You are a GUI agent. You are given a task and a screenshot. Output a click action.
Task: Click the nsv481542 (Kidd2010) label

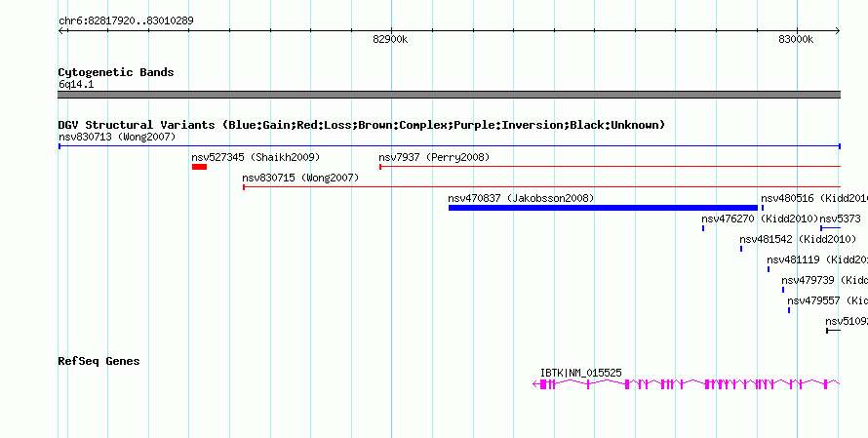click(798, 239)
